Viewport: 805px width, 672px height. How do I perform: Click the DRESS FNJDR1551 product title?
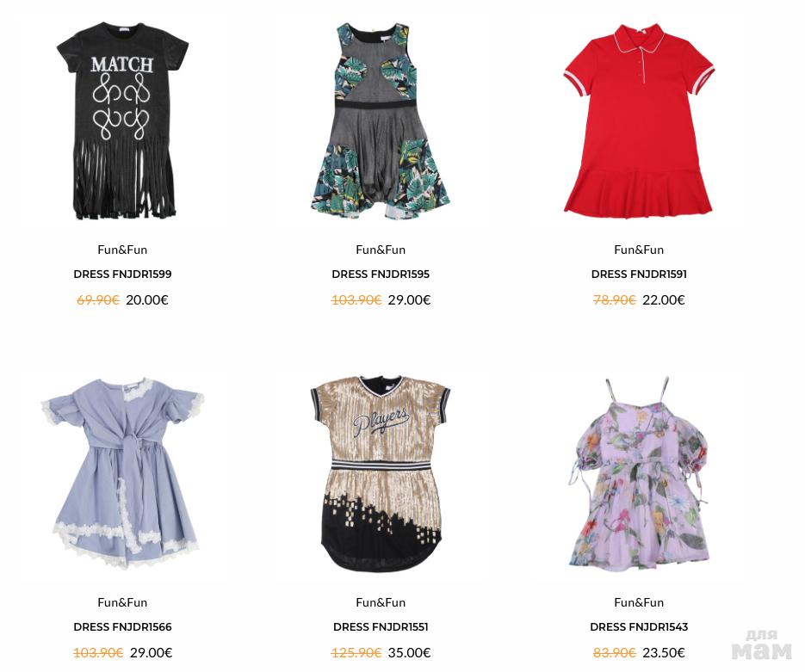coord(381,627)
